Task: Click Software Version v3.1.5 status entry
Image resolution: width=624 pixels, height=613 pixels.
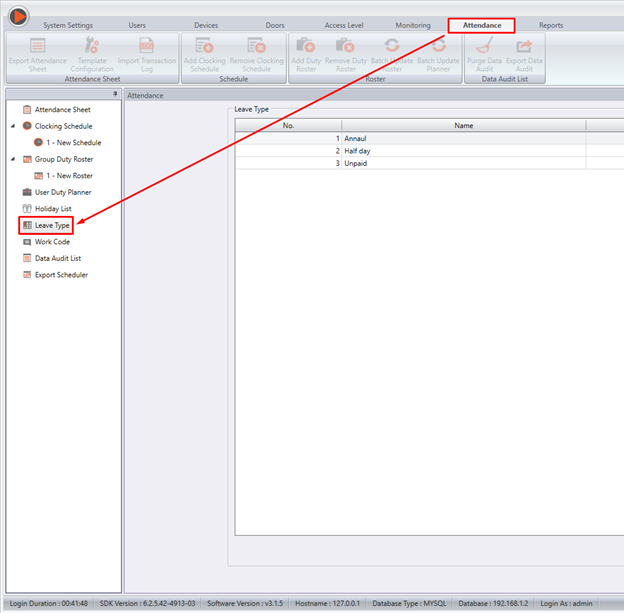Action: click(245, 603)
